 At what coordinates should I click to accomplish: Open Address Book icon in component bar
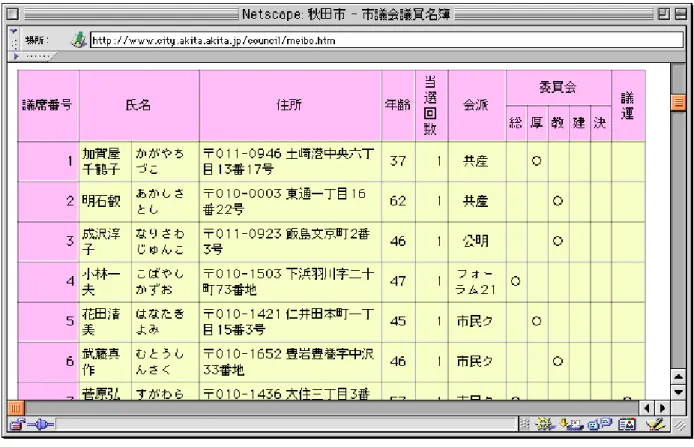tap(627, 425)
